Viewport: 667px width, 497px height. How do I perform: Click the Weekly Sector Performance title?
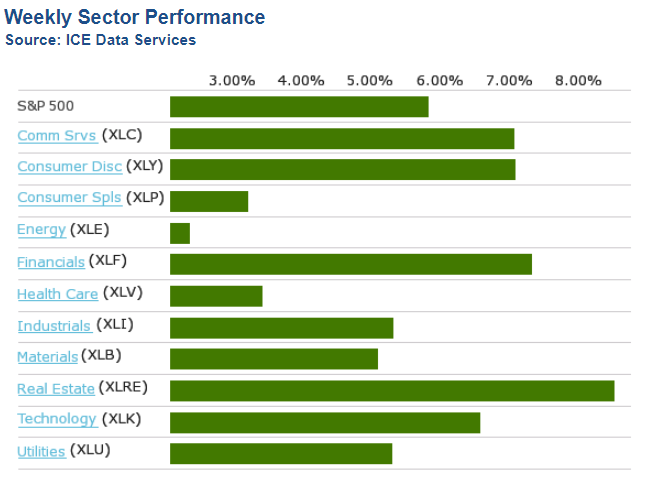(135, 18)
